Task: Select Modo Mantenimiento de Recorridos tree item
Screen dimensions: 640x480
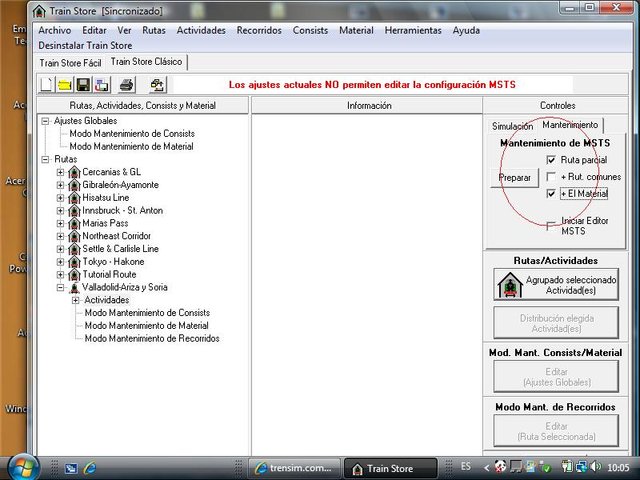Action: point(152,338)
